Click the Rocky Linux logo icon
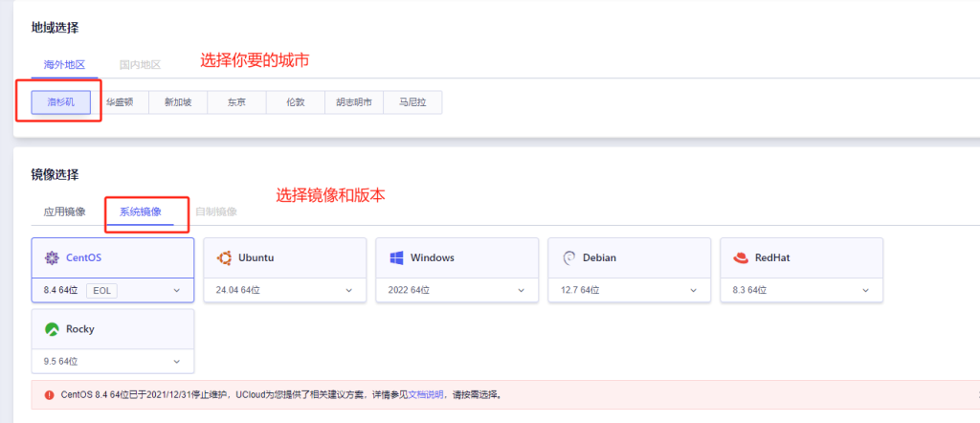This screenshot has width=980, height=423. point(52,329)
